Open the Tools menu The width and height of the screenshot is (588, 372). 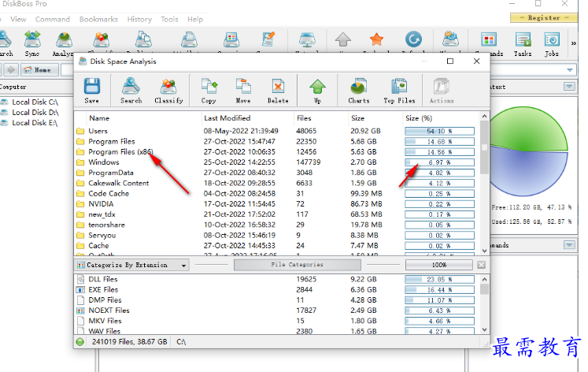pos(169,19)
